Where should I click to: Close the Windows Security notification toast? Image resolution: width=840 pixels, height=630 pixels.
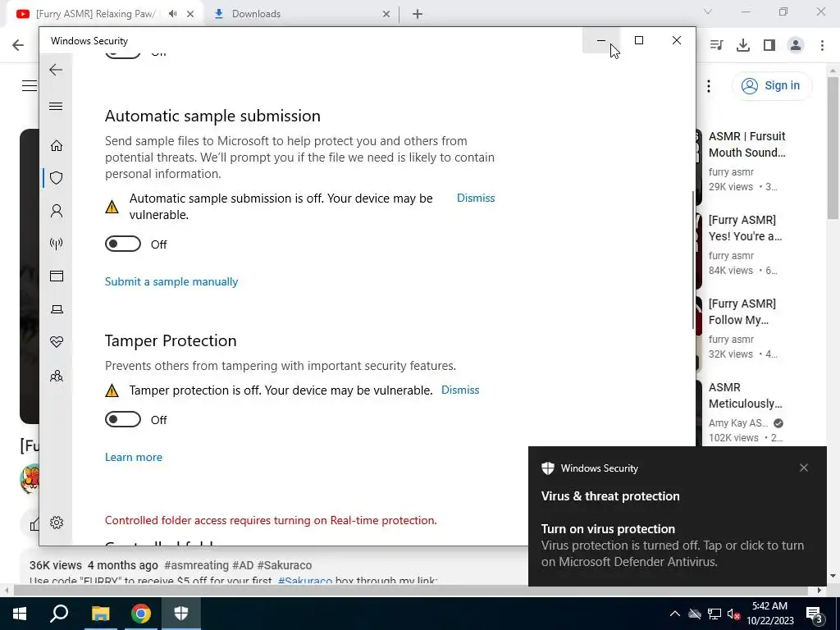[804, 468]
